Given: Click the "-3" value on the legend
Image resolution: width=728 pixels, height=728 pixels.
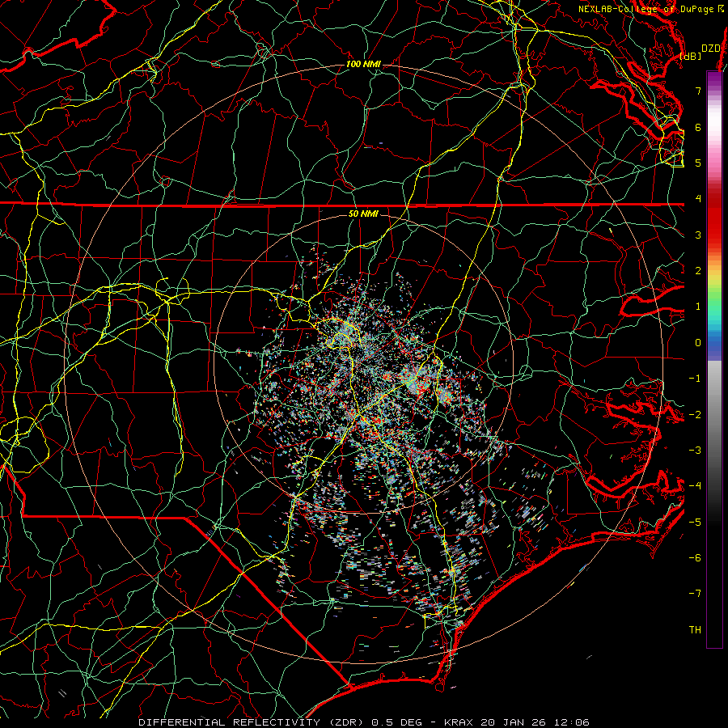Looking at the screenshot, I should (x=695, y=451).
